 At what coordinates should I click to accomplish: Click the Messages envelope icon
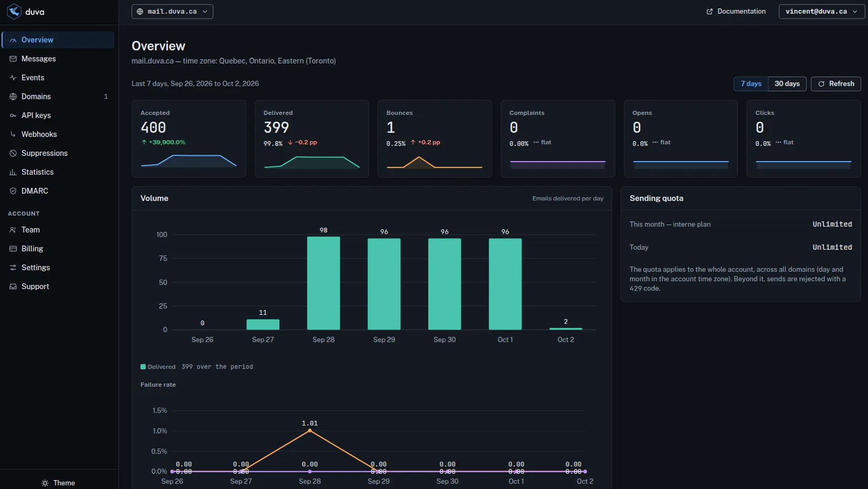point(13,59)
